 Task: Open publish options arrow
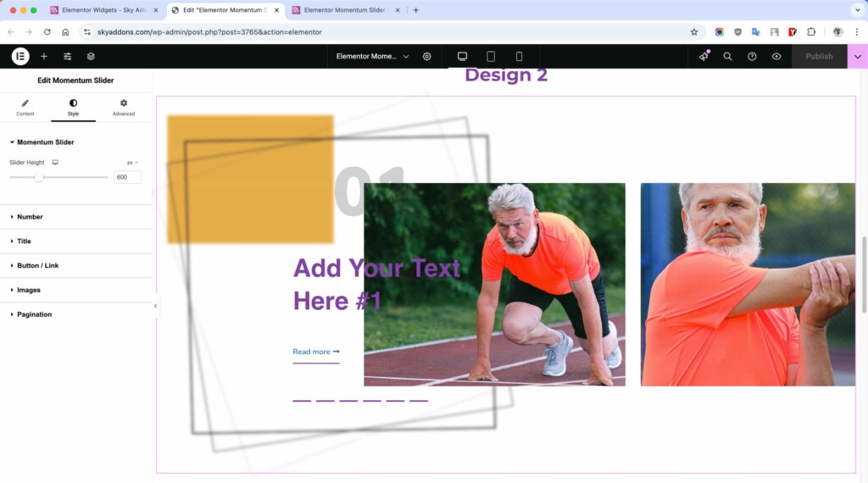pos(858,56)
